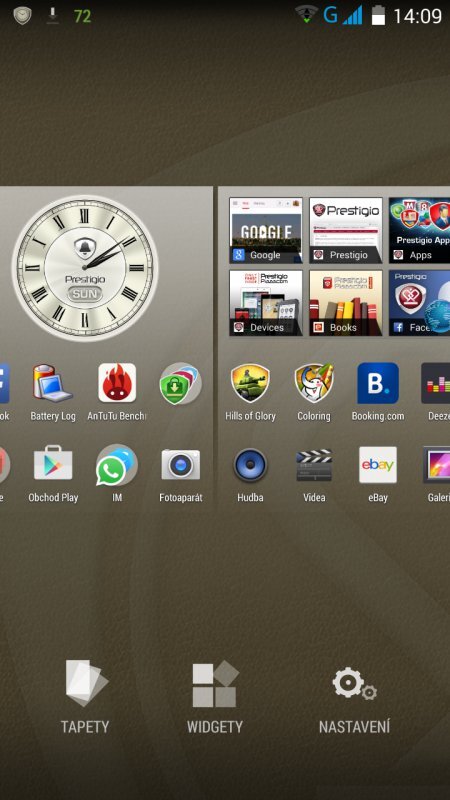Open the Prestigio Apps thumbnail
Image resolution: width=450 pixels, height=800 pixels.
pyautogui.click(x=419, y=230)
